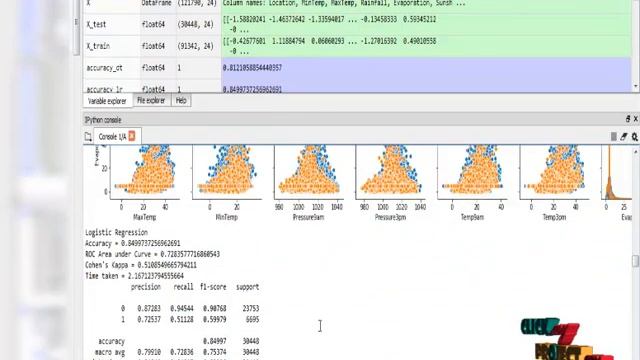Select the X_train variable name

coord(98,46)
